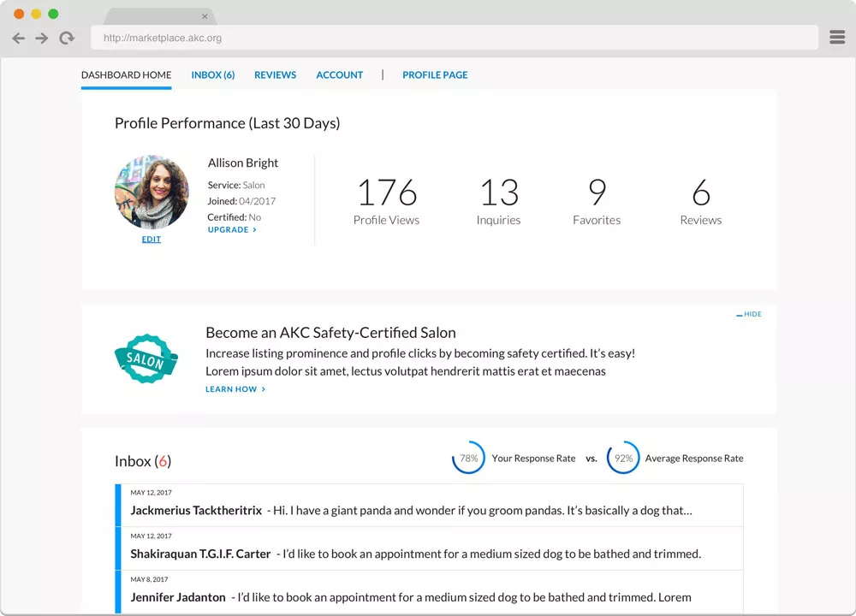Open the Reviews tab

pos(275,75)
